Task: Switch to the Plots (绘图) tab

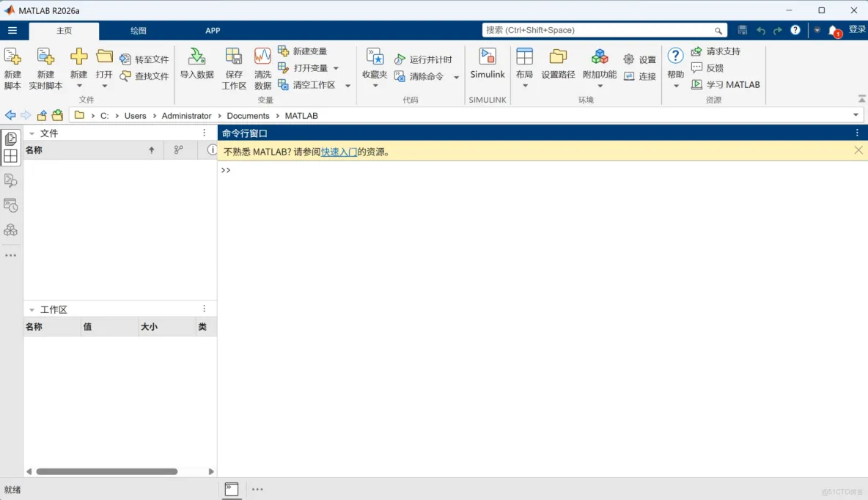Action: point(139,31)
